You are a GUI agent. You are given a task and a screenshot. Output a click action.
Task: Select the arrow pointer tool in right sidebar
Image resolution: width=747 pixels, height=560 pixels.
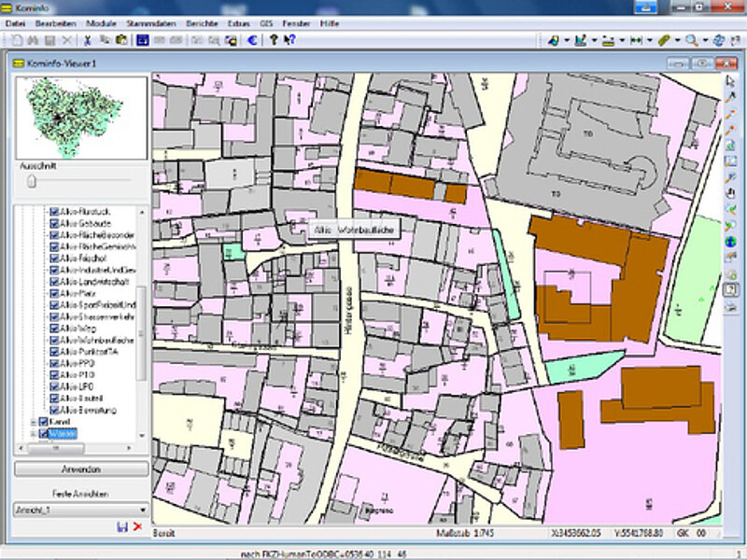pyautogui.click(x=730, y=81)
